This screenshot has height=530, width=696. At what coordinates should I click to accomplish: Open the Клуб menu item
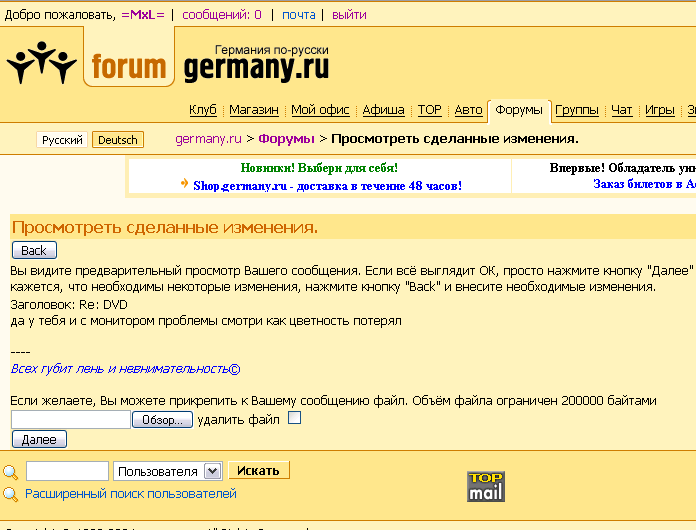click(x=203, y=110)
